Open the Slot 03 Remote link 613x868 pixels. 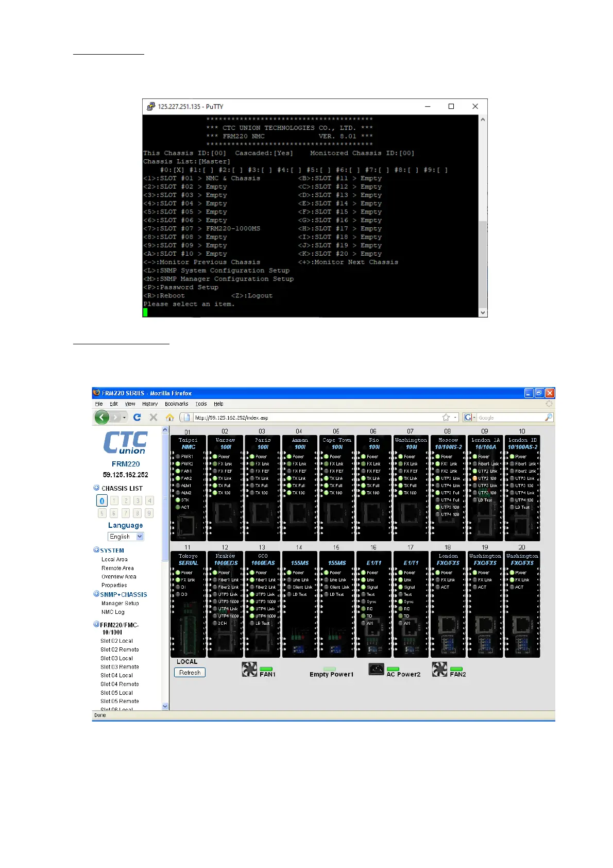[120, 667]
